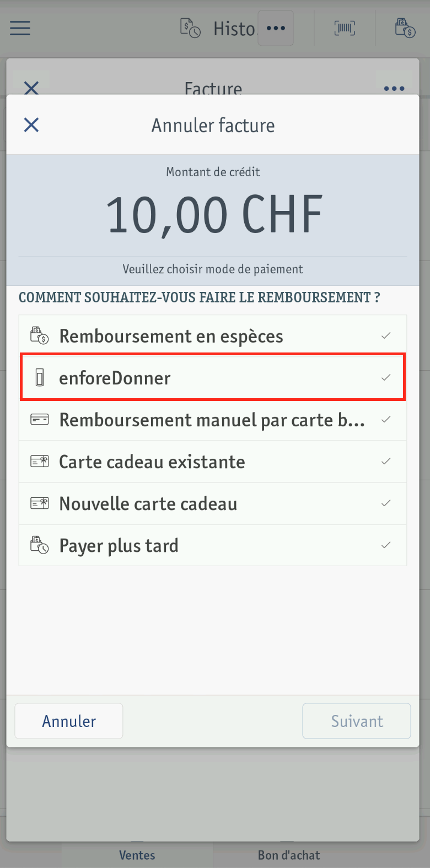
Task: Tap the gift card icon for Nouvelle carte cadeau
Action: [x=39, y=503]
